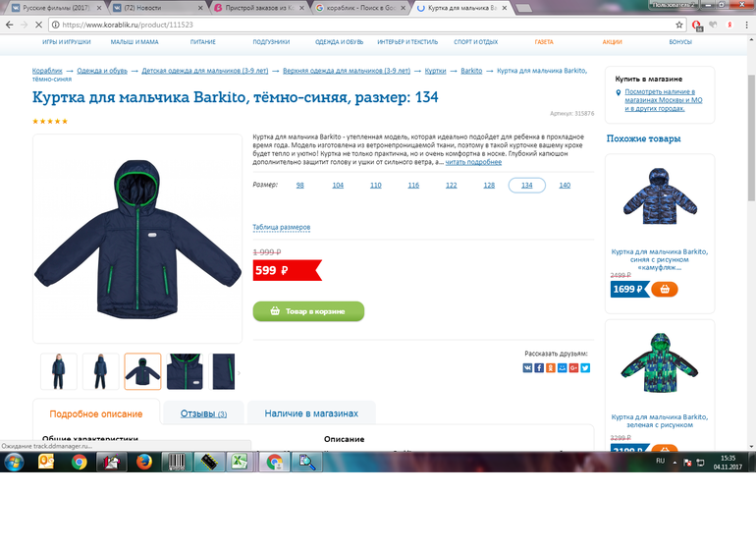Share the product on Twitter

[x=586, y=367]
